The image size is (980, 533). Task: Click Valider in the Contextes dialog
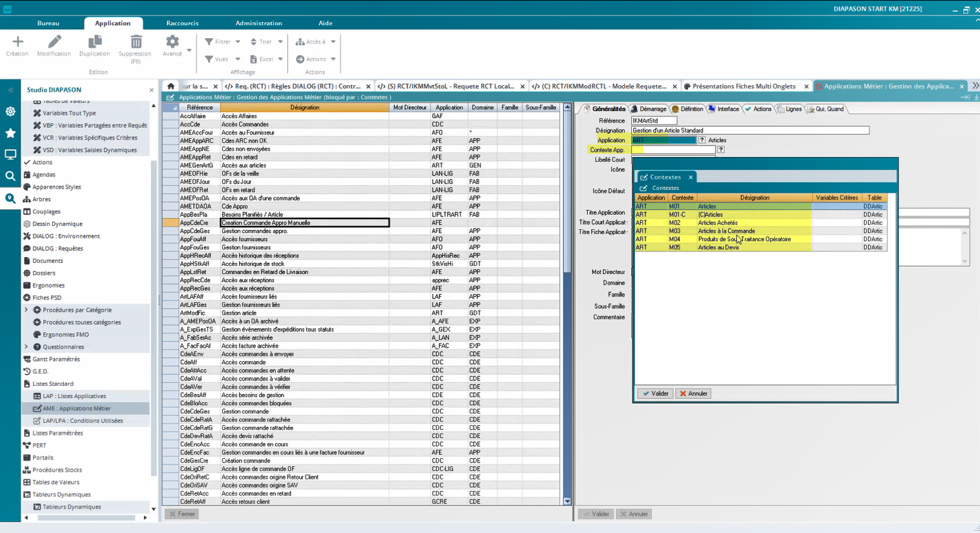click(x=655, y=393)
